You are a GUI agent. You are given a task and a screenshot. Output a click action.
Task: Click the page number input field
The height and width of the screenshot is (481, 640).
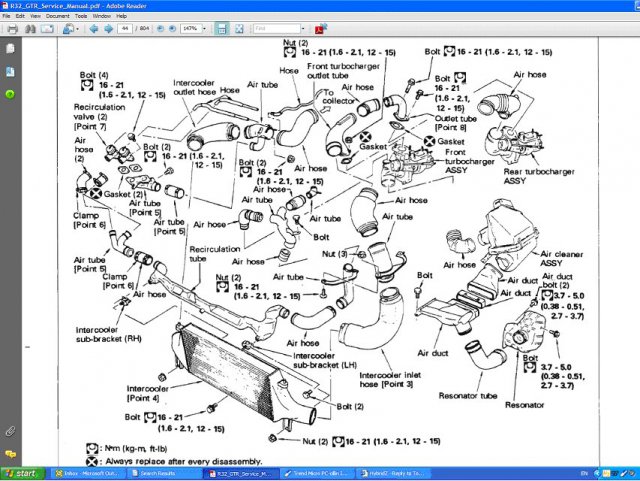(x=126, y=30)
